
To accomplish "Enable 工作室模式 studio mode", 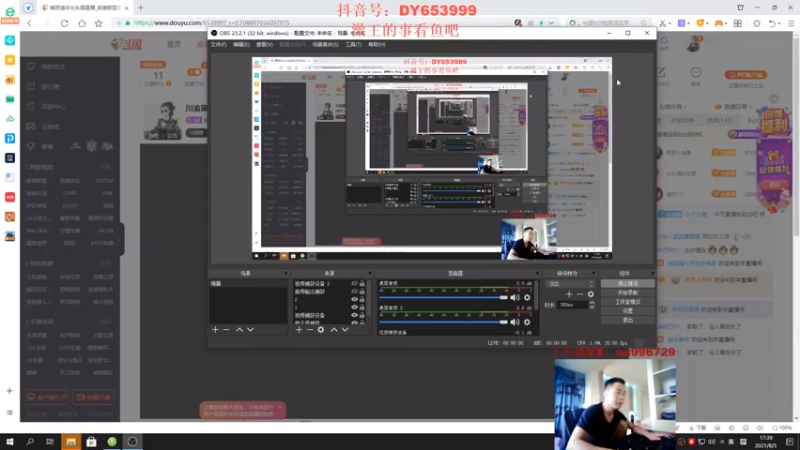I will (x=628, y=302).
